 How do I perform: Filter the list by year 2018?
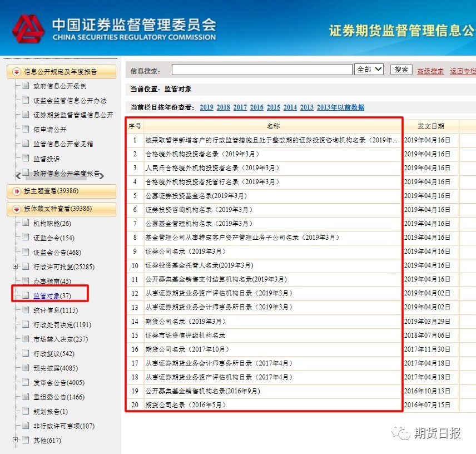tap(223, 107)
